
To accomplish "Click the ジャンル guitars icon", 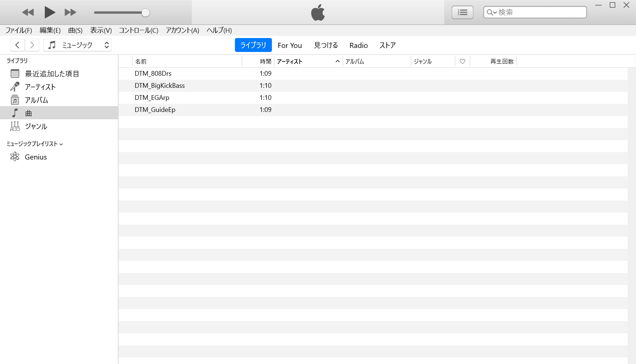I will pyautogui.click(x=15, y=126).
